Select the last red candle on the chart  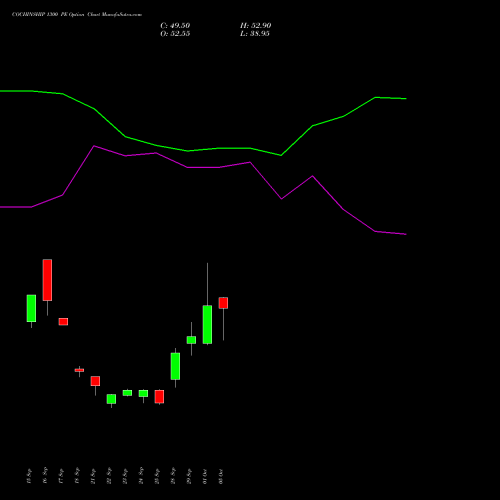(x=223, y=303)
